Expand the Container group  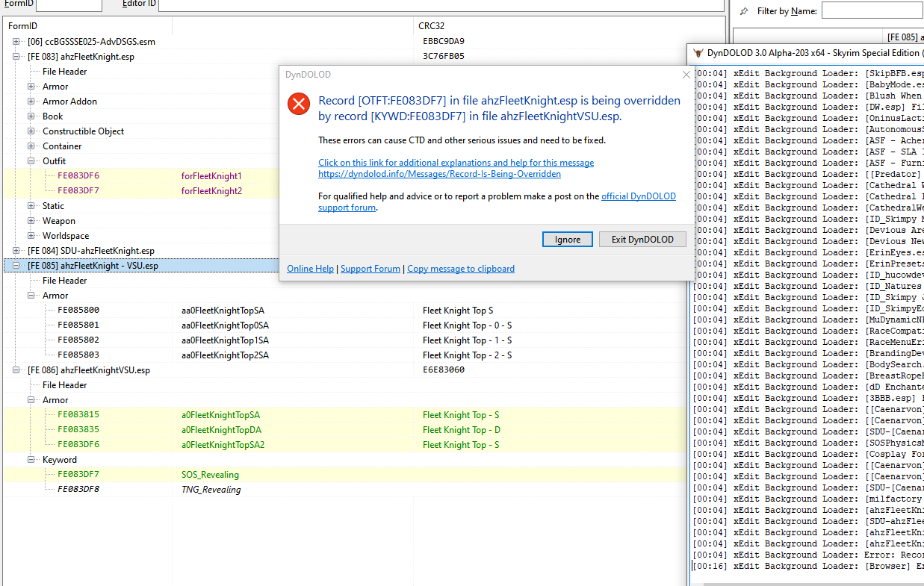click(31, 146)
